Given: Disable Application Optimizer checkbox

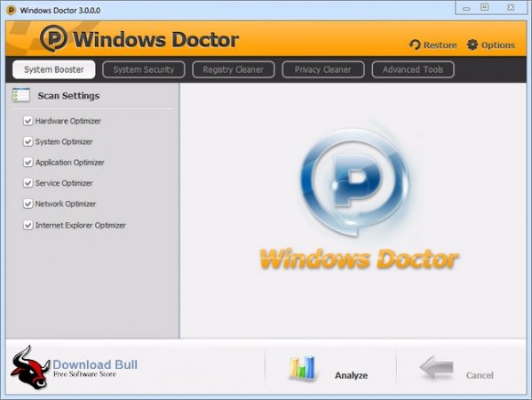Looking at the screenshot, I should (x=28, y=163).
